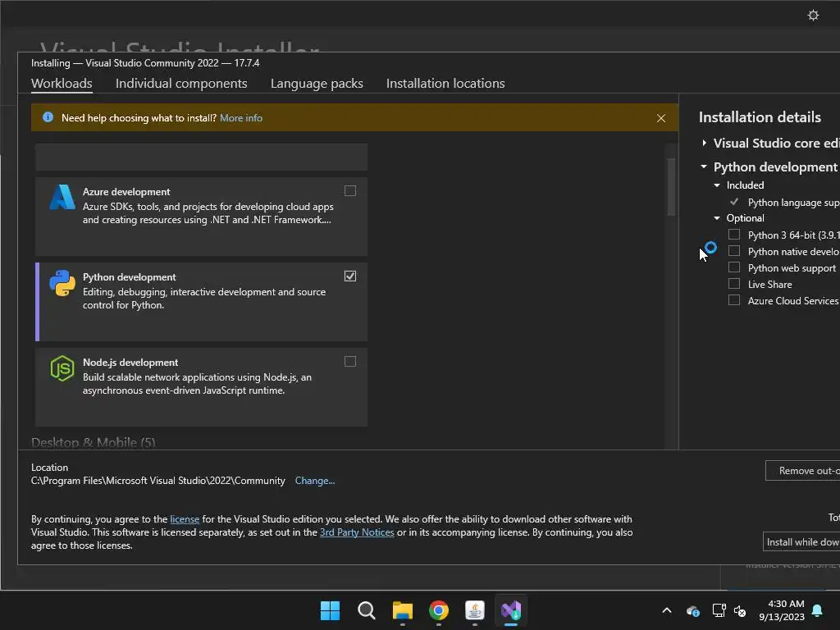Click Change... next to install location
The width and height of the screenshot is (840, 630).
pyautogui.click(x=315, y=481)
